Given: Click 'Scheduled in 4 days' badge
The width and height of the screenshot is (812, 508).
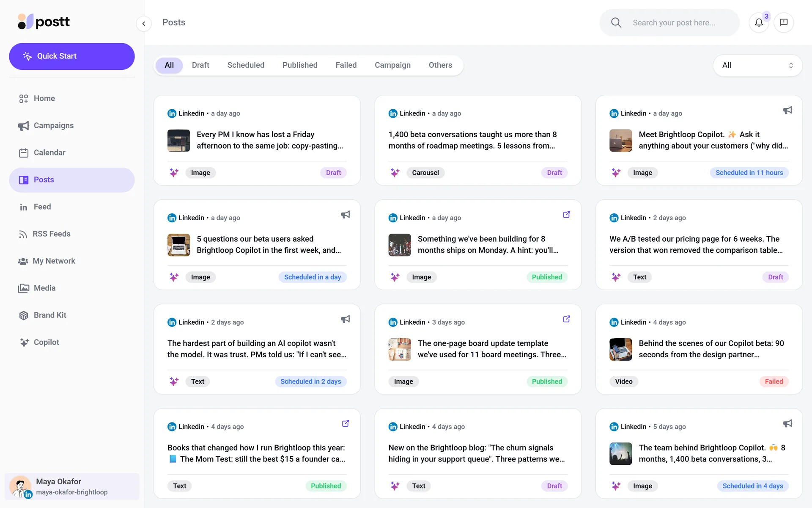Looking at the screenshot, I should pyautogui.click(x=752, y=486).
